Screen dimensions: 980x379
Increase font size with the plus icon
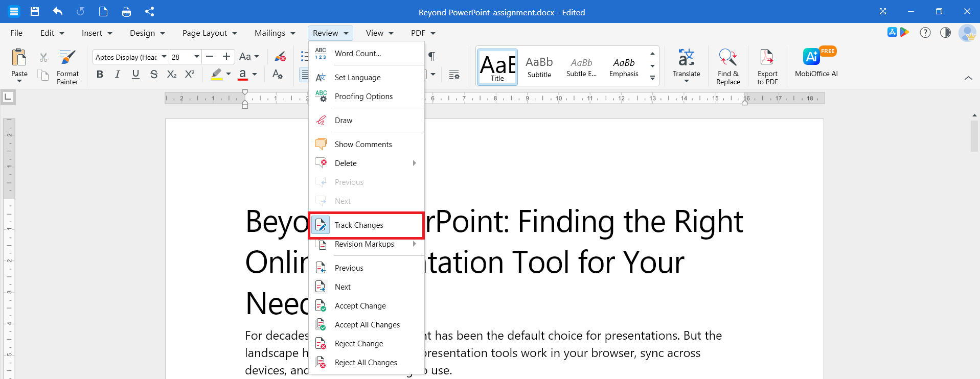pos(226,57)
